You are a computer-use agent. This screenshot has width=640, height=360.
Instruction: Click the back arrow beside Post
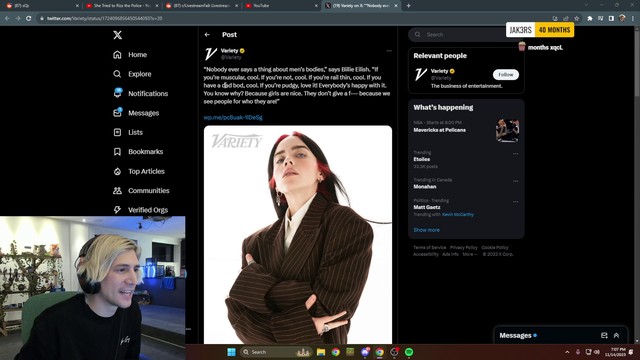(x=207, y=35)
